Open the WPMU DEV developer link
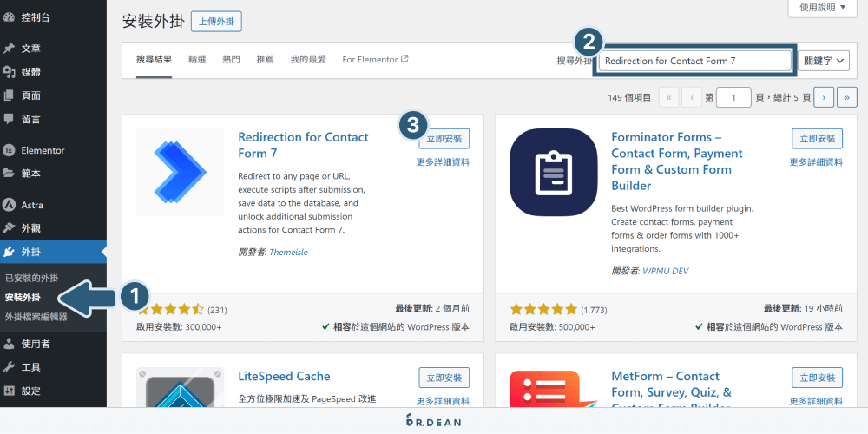 coord(666,271)
